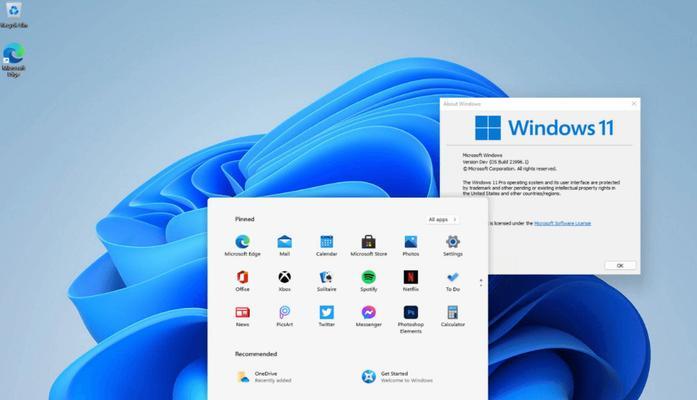The height and width of the screenshot is (400, 697).
Task: Open Twitter
Action: click(327, 316)
